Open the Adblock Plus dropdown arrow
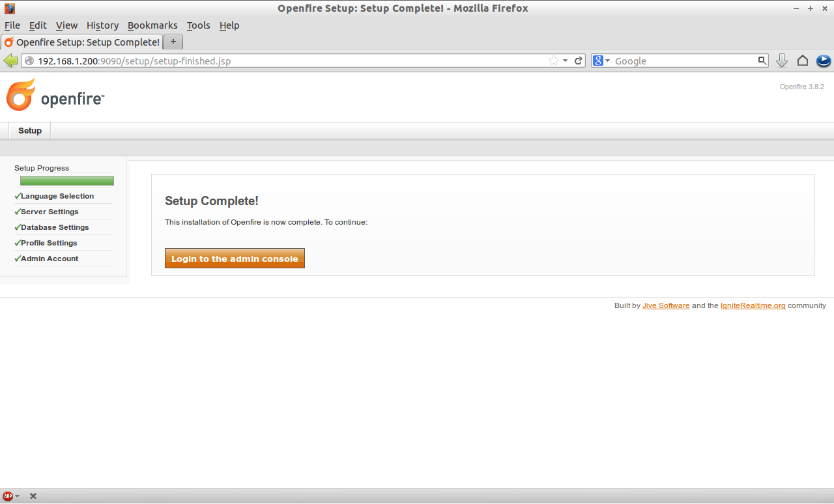Screen dimensions: 834x504 (18, 496)
